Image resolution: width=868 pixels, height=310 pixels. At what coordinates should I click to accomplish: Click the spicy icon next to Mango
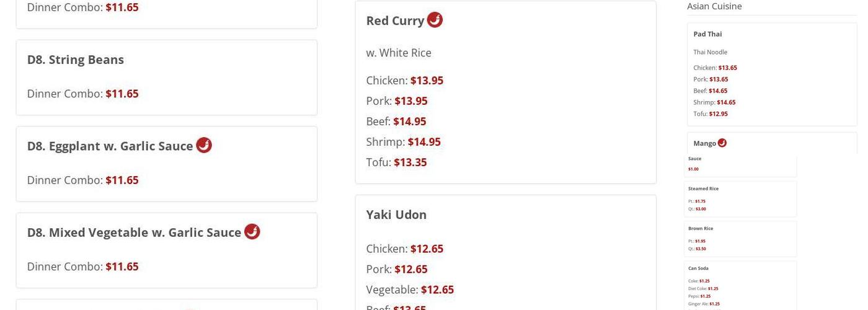coord(722,143)
